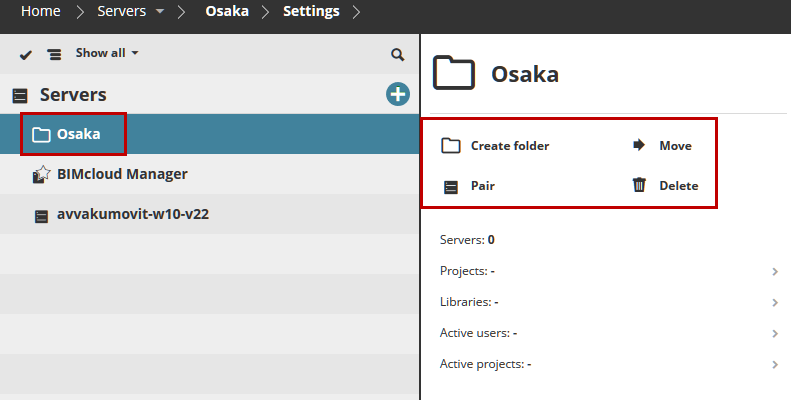Open the Servers breadcrumb dropdown arrow
Viewport: 791px width, 400px height.
coord(160,12)
